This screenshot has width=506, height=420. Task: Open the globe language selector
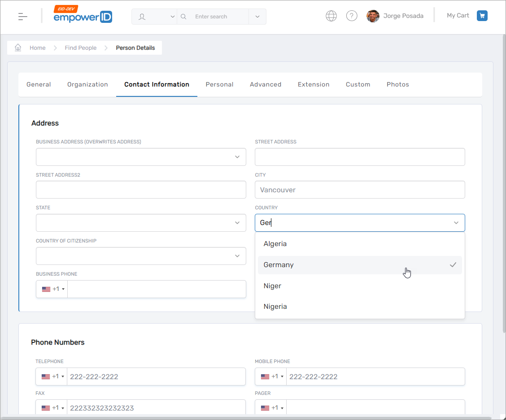pyautogui.click(x=331, y=16)
